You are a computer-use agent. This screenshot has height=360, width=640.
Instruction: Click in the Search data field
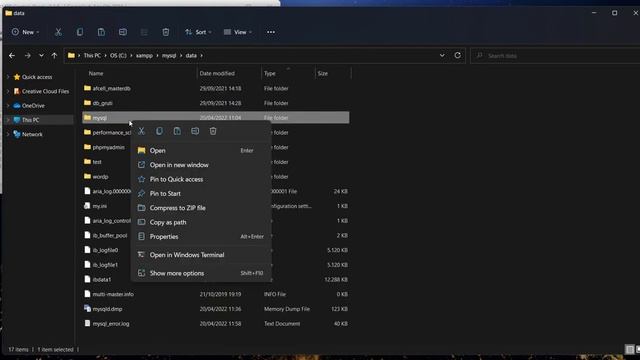(555, 56)
